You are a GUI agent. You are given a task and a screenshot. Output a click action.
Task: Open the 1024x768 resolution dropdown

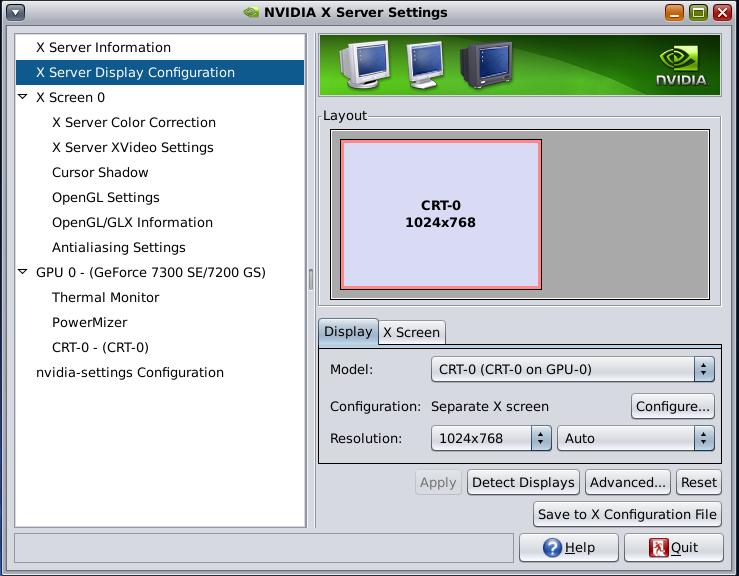coord(491,438)
